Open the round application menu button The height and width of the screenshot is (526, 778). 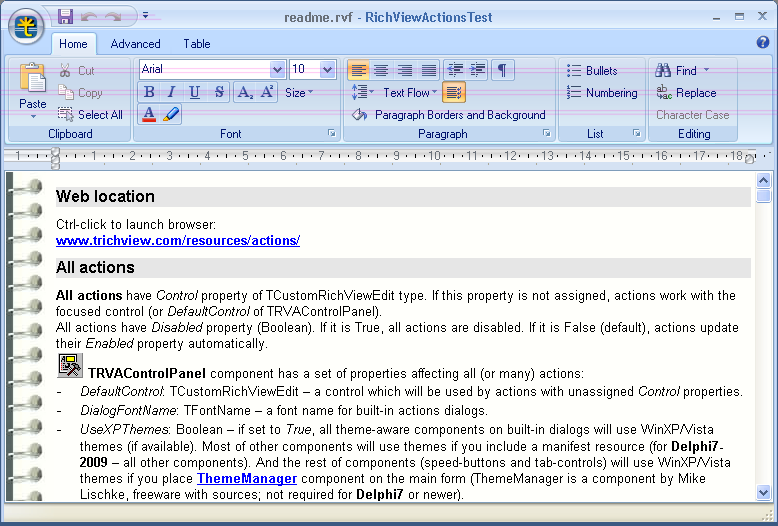pos(26,26)
